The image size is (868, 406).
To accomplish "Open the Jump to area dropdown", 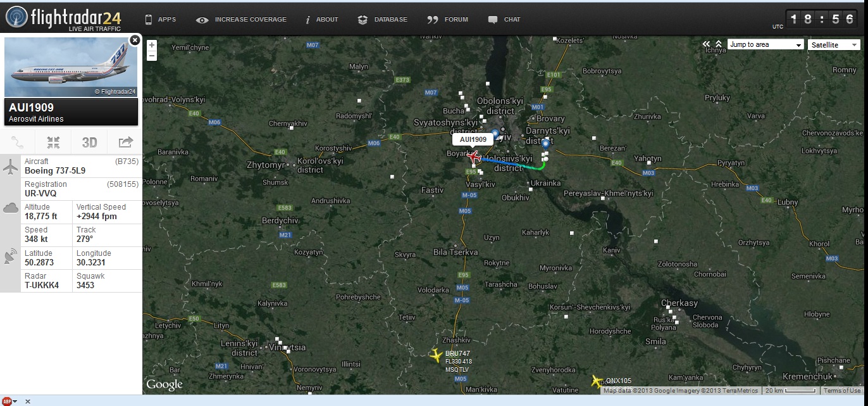I will (x=766, y=44).
